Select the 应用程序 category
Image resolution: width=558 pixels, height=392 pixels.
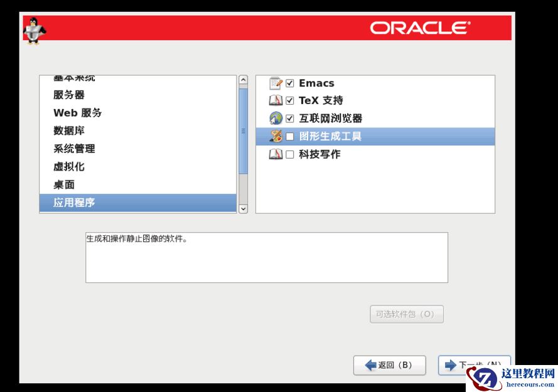(x=137, y=203)
